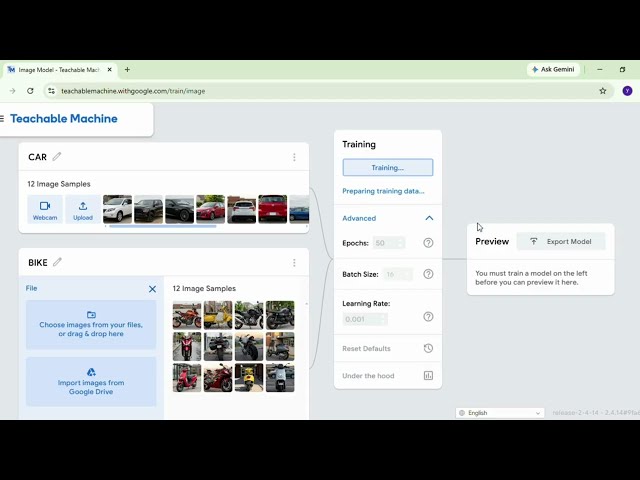Image resolution: width=640 pixels, height=480 pixels.
Task: Open the Batch Size dropdown
Action: (398, 274)
